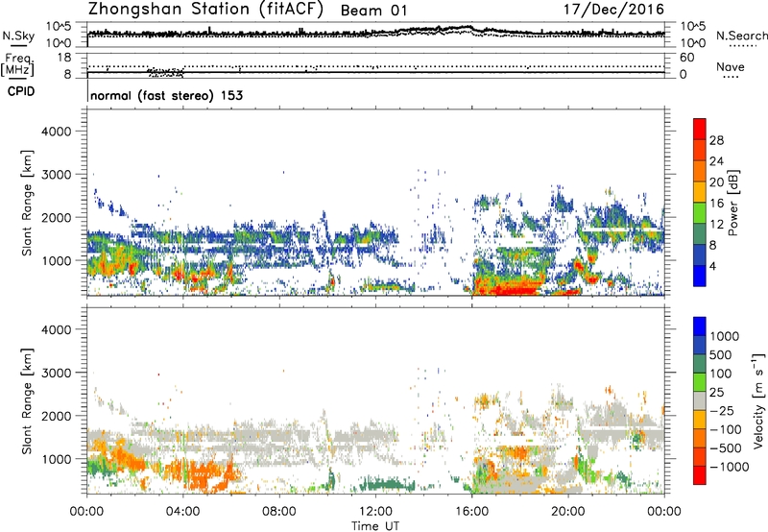Click the velocity panel Slant Range [km] label
Viewport: 768px width, 532px height.
click(x=27, y=400)
